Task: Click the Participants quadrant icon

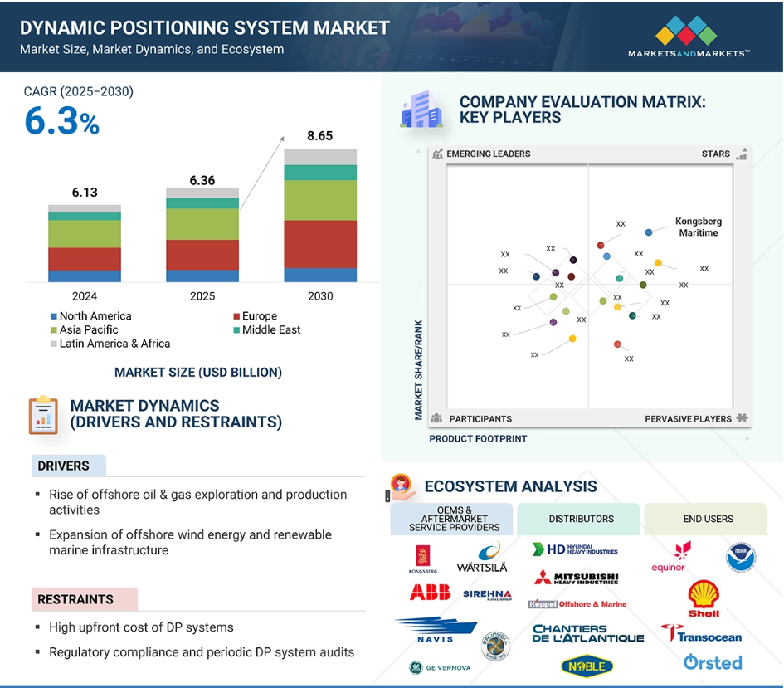Action: pyautogui.click(x=436, y=418)
